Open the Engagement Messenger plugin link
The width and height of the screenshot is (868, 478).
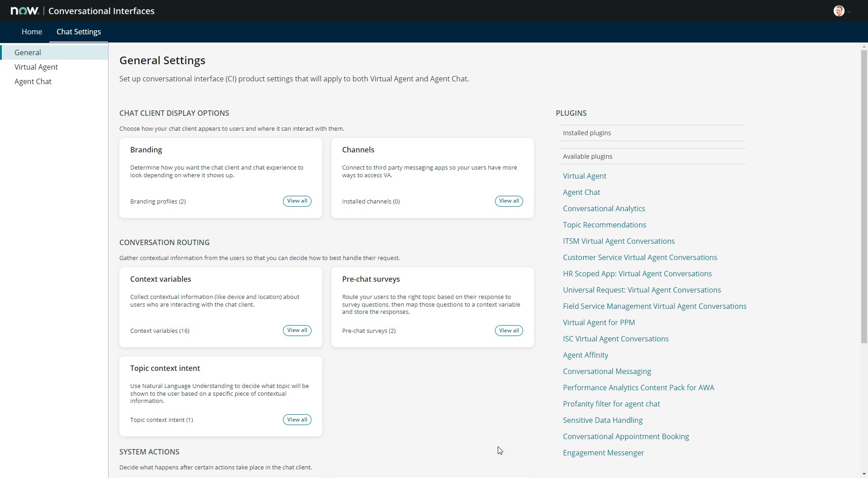click(x=604, y=452)
